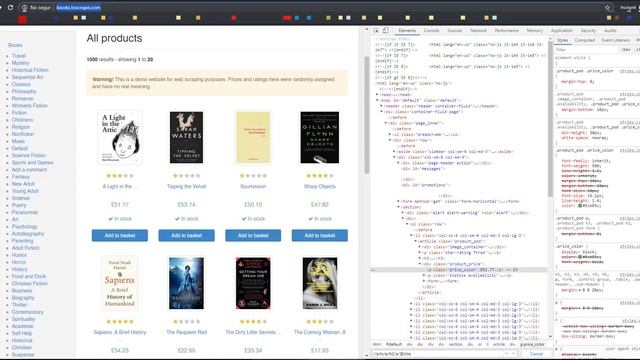Image resolution: width=640 pixels, height=360 pixels.
Task: Expand the alert alert-warning div node
Action: point(403,213)
